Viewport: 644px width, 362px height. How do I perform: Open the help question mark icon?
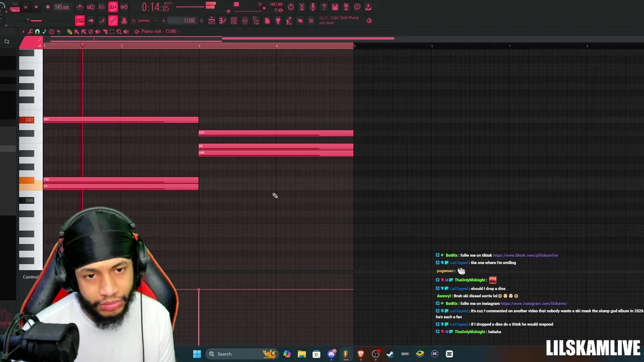[324, 7]
